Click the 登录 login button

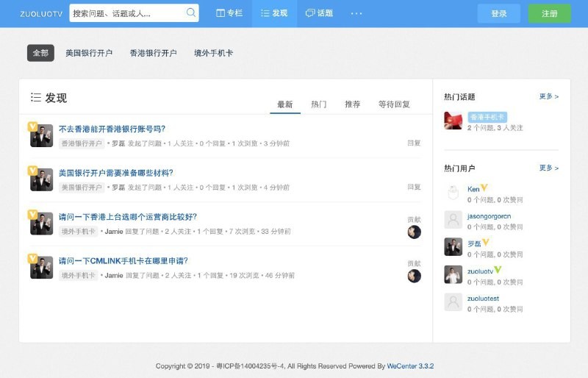pos(498,13)
